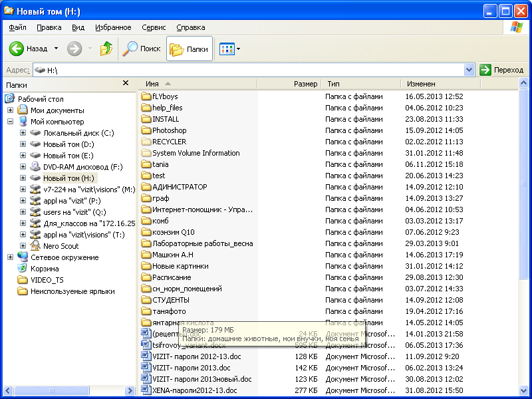Select fLYboys folder icon
The image size is (532, 399).
146,96
